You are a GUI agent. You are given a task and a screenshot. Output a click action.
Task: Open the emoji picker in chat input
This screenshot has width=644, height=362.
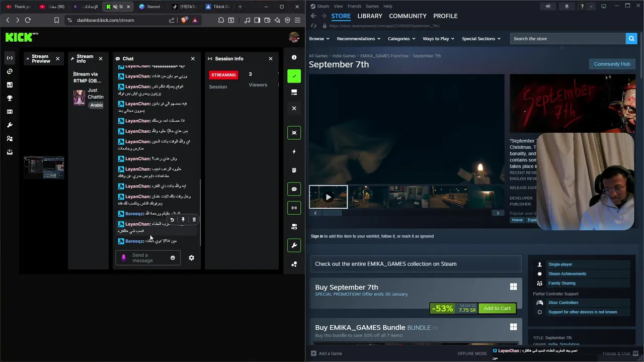173,258
